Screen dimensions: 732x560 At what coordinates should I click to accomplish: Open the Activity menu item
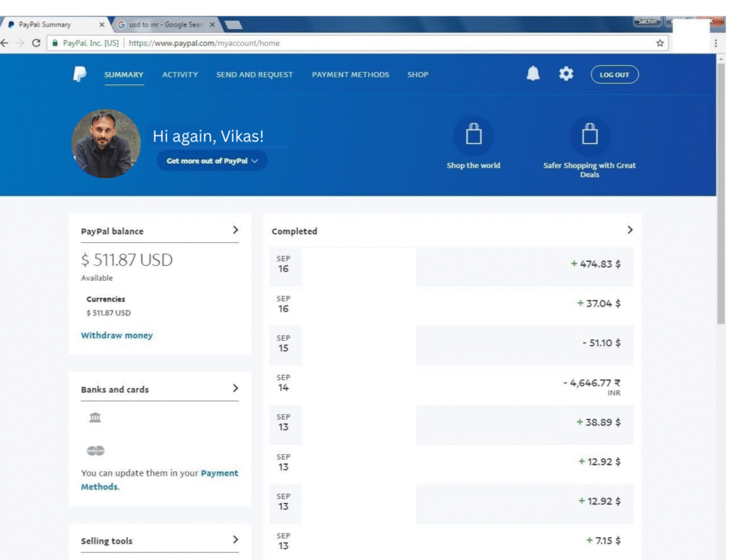pos(180,75)
